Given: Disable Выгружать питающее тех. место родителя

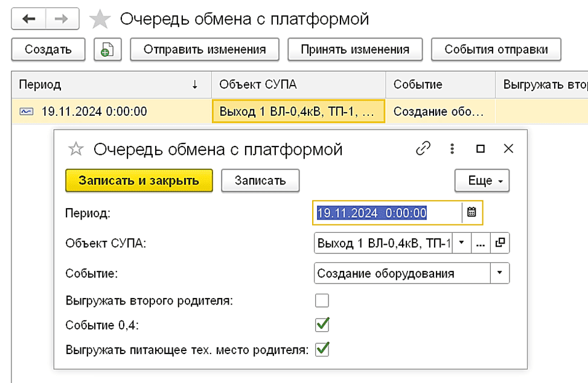Looking at the screenshot, I should 322,349.
